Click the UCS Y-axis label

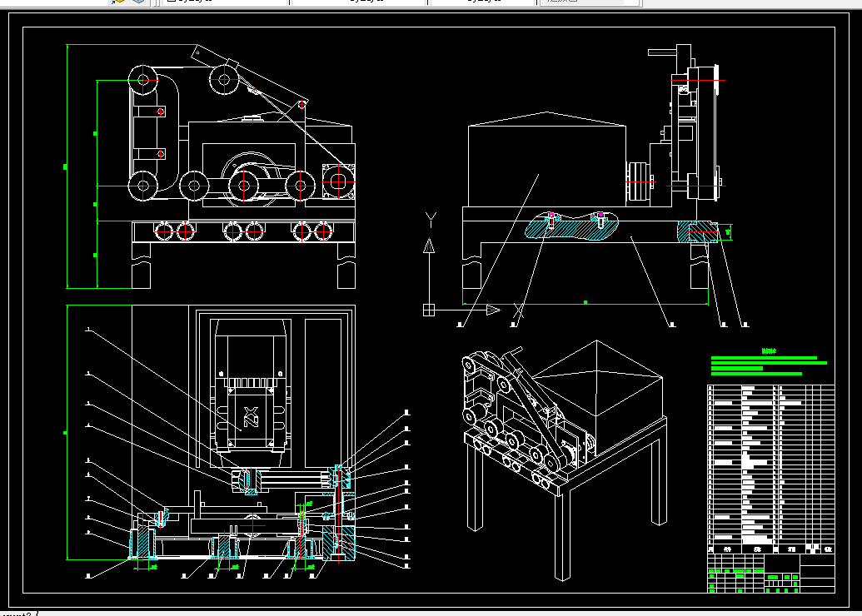(x=431, y=221)
